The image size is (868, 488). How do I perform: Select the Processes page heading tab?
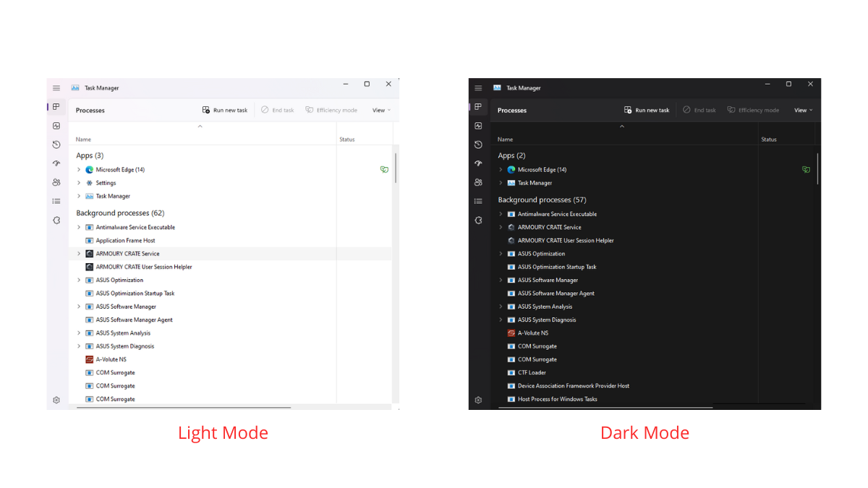pyautogui.click(x=90, y=110)
